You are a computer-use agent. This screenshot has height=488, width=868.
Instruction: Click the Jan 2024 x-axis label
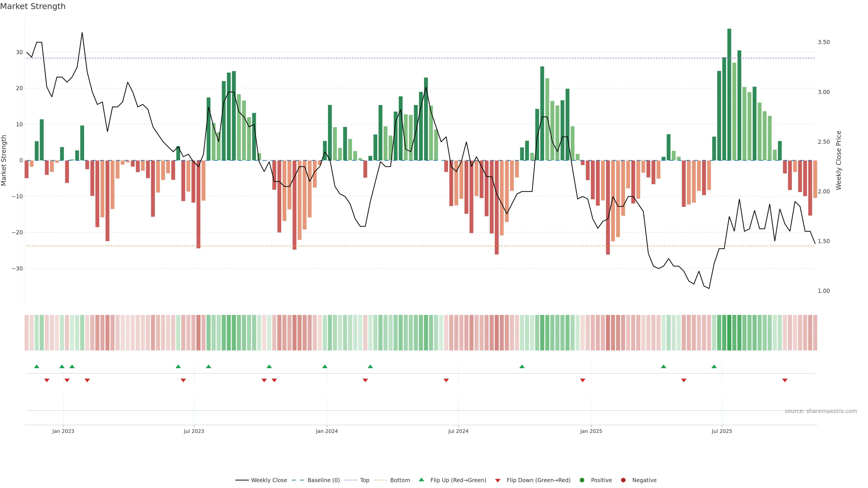pyautogui.click(x=326, y=431)
